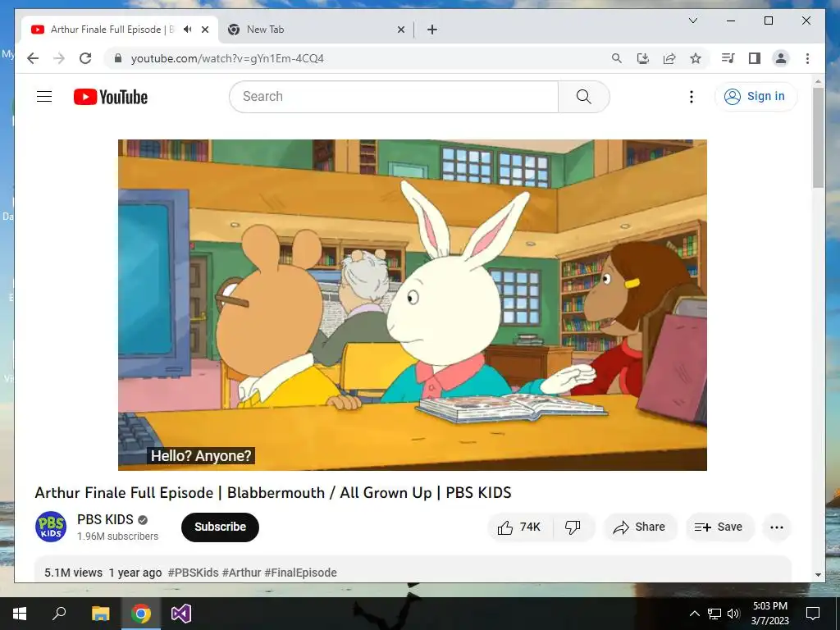Click the YouTube Search input field
The height and width of the screenshot is (630, 840).
click(x=394, y=97)
